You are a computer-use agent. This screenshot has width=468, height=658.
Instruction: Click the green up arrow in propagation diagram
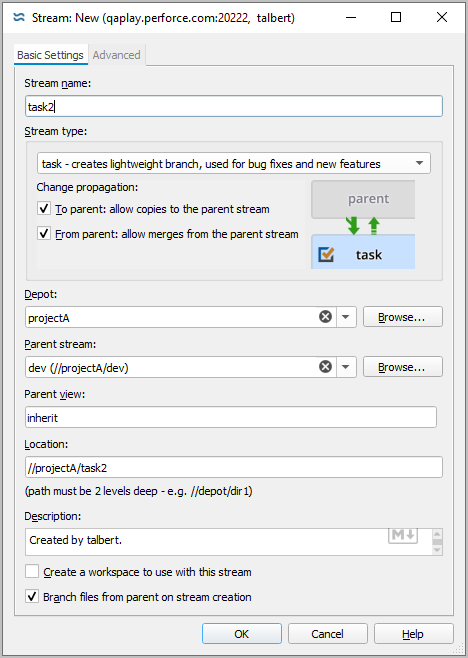[374, 226]
